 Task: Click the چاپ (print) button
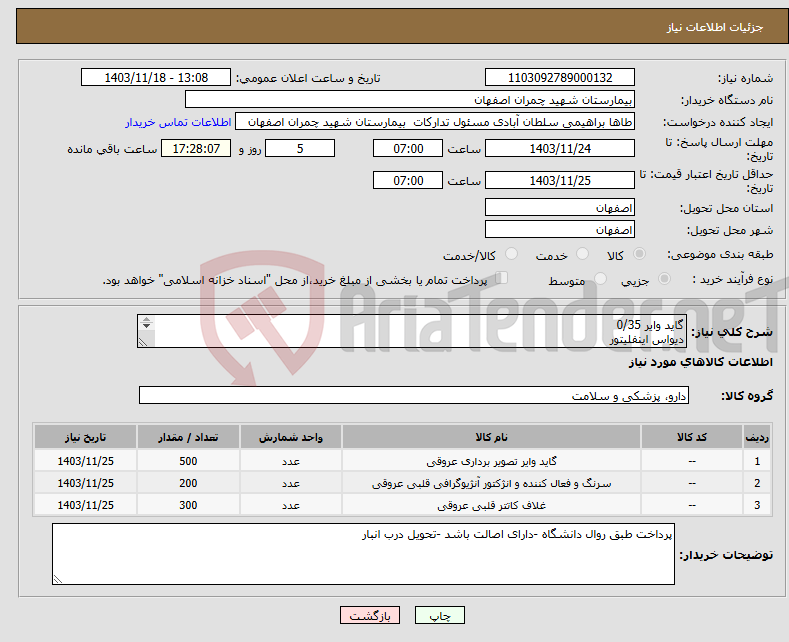pyautogui.click(x=439, y=615)
